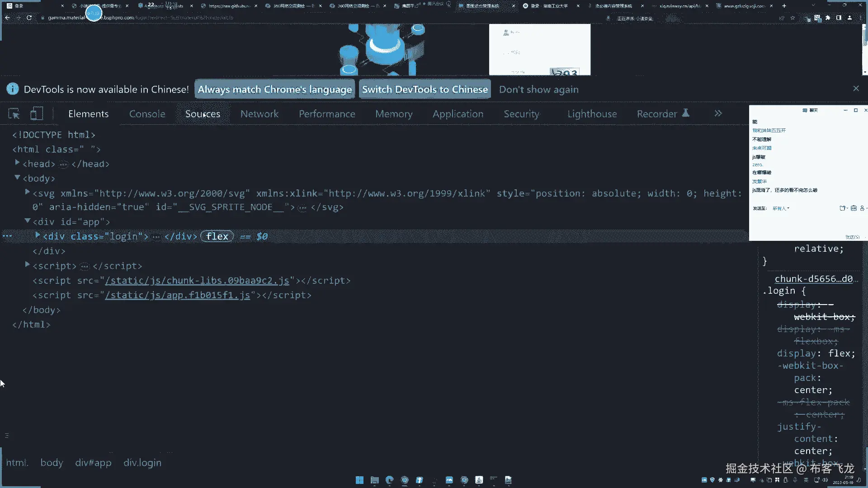868x488 pixels.
Task: Open File Explorer from the taskbar
Action: coord(374,480)
